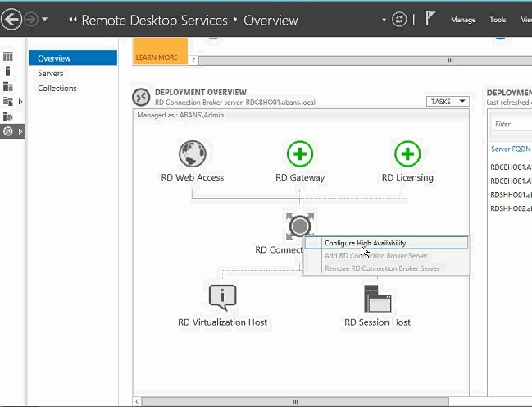Click the RD Connection Broker icon
The image size is (532, 407).
pyautogui.click(x=299, y=225)
